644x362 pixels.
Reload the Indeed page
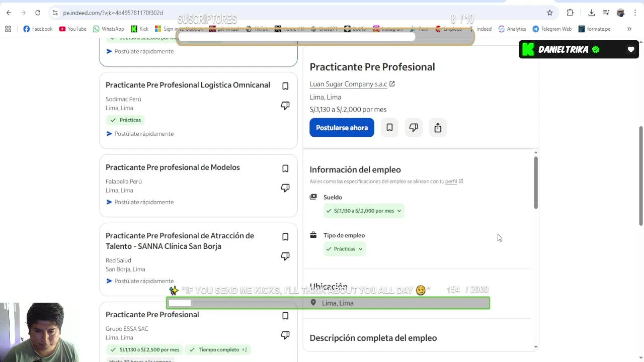[38, 13]
